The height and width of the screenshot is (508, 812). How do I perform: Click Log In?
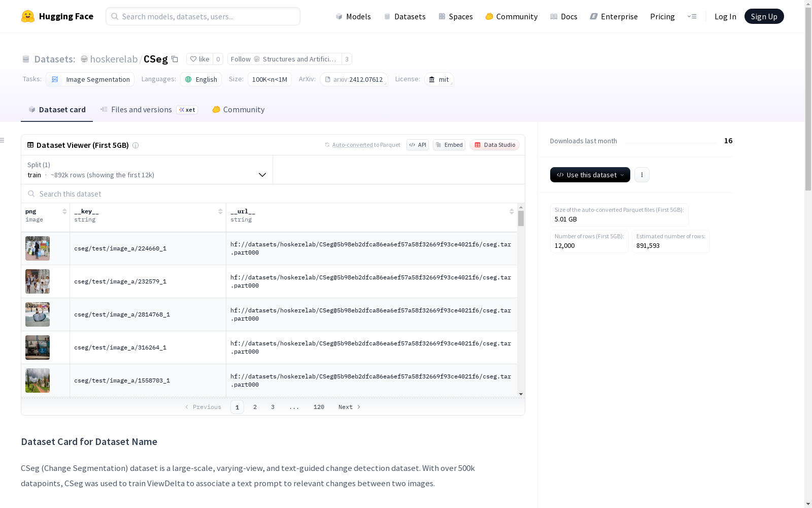click(725, 16)
